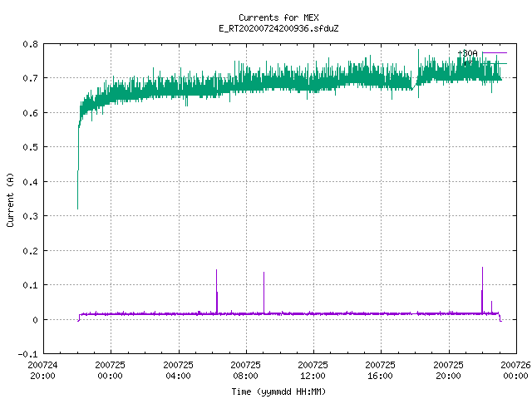
Task: Click the y-axis tick label '0.1'
Action: [x=30, y=285]
